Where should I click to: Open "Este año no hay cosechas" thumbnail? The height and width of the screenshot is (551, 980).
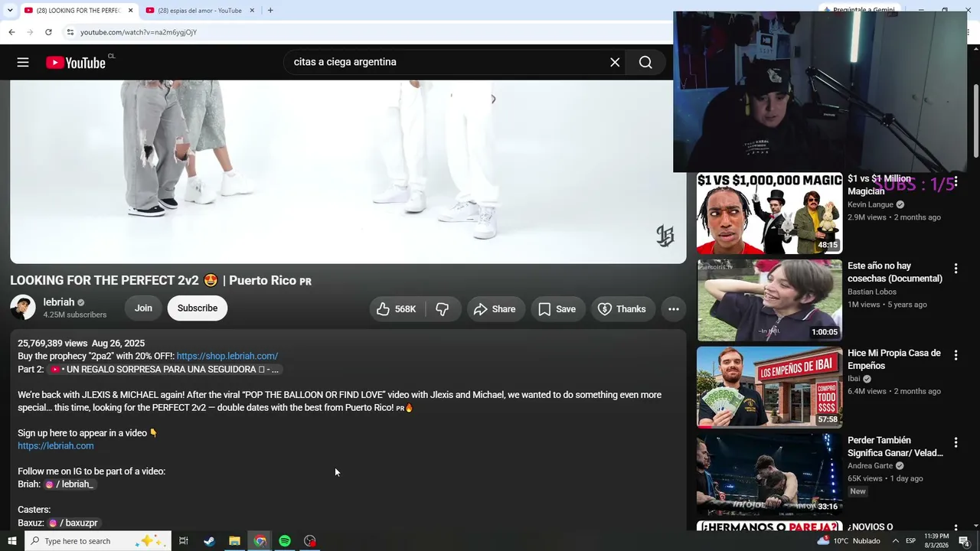click(769, 300)
